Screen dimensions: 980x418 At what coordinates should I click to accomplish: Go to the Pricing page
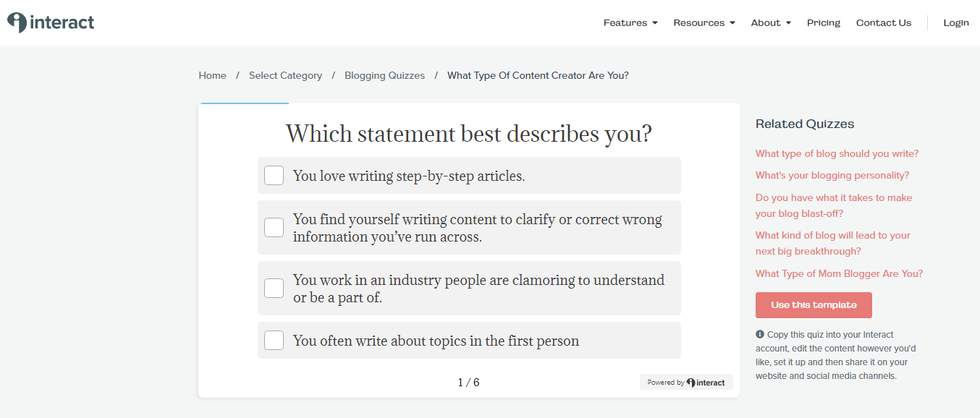pos(824,22)
